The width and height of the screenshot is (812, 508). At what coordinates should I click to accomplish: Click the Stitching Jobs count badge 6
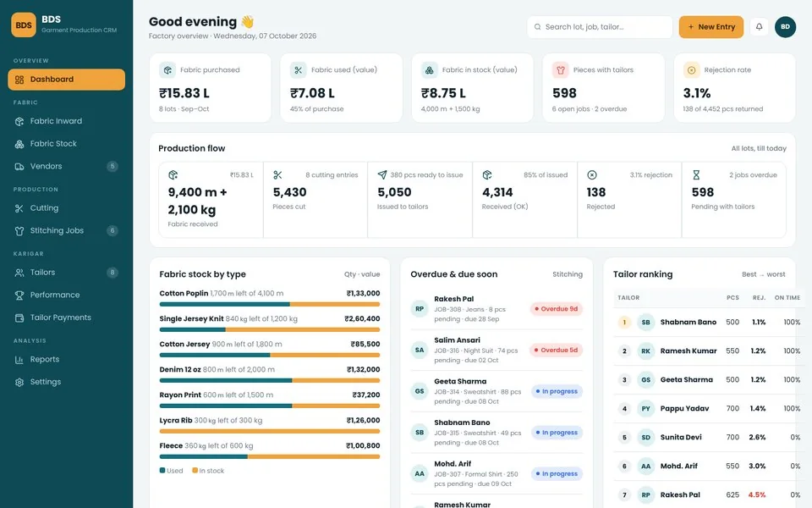pyautogui.click(x=112, y=230)
